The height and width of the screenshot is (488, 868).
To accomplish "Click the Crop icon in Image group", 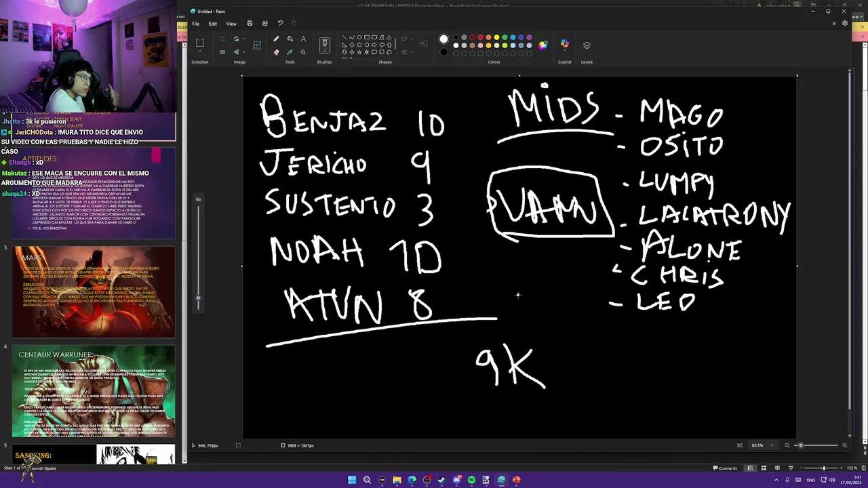I will 222,39.
